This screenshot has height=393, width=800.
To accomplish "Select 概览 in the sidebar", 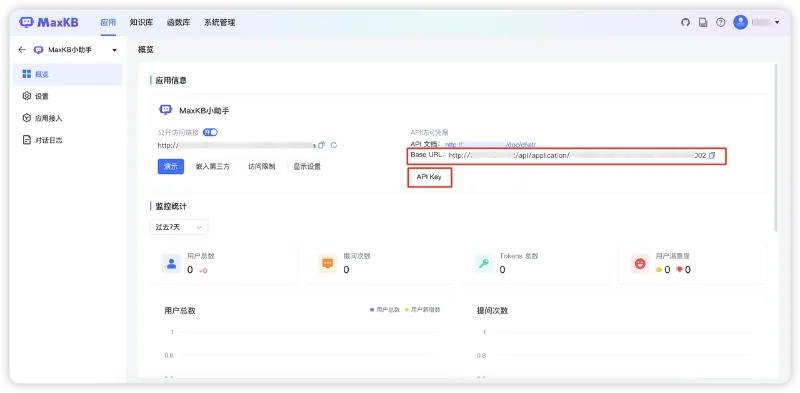I will pyautogui.click(x=67, y=75).
